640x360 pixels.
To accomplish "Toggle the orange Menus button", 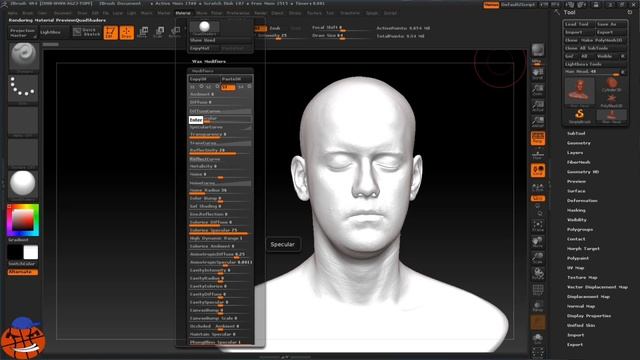I will tap(491, 5).
